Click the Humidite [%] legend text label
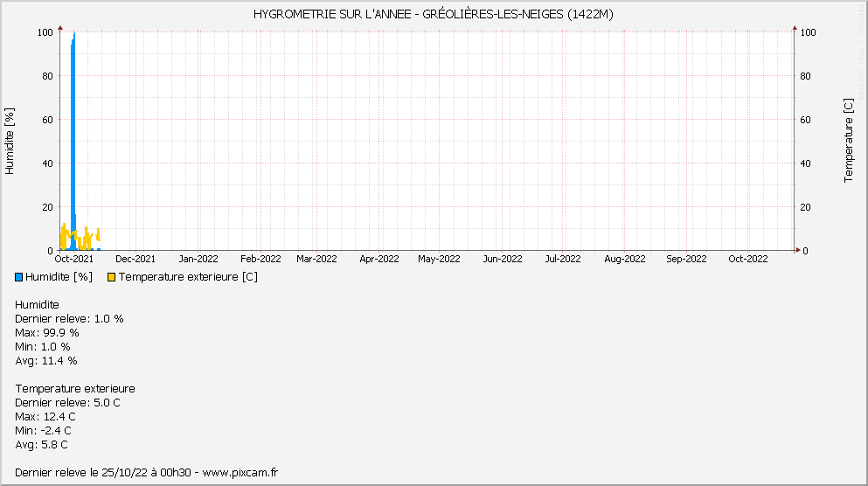 59,277
